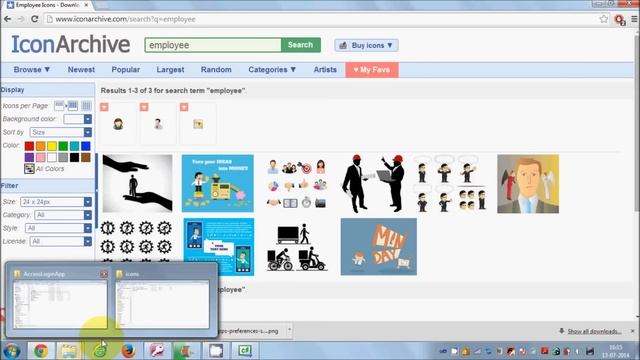The height and width of the screenshot is (360, 640).
Task: Expand the Browse menu
Action: tap(32, 69)
